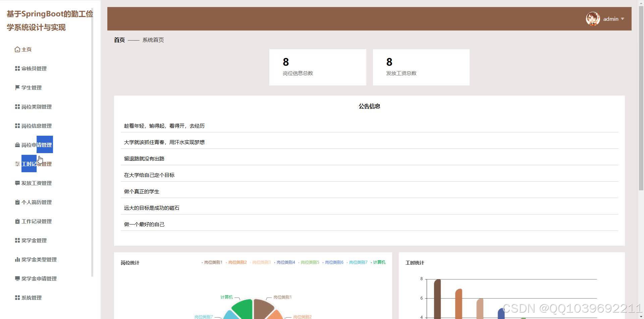Toggle the 计算机 legend entry

(379, 262)
